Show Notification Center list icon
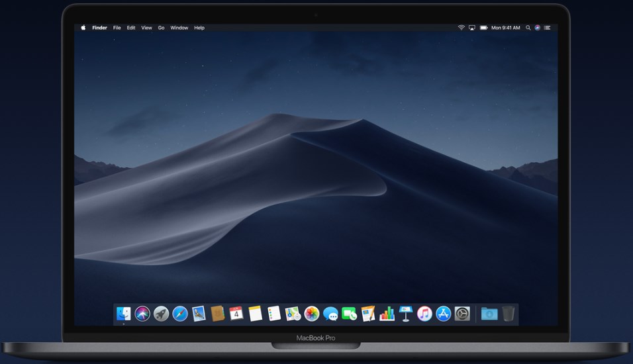633x364 pixels. pos(547,28)
